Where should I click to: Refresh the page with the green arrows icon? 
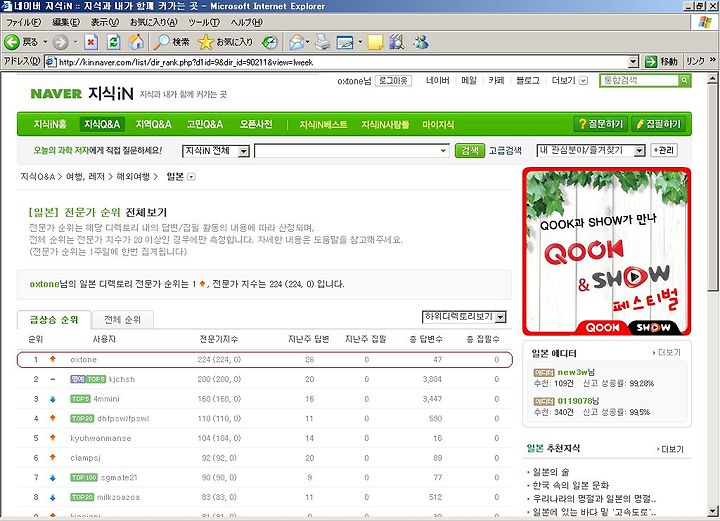pyautogui.click(x=113, y=42)
